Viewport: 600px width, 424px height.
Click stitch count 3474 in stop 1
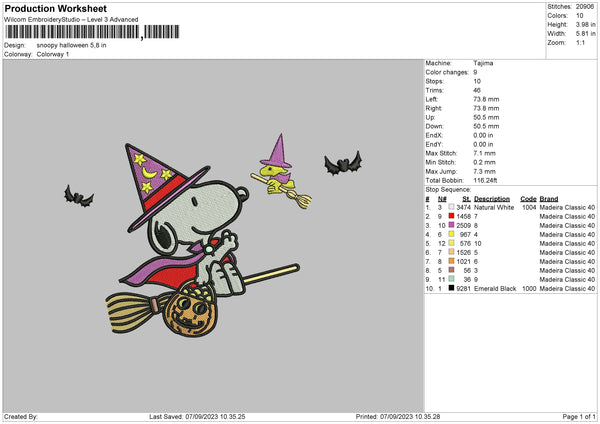coord(463,207)
